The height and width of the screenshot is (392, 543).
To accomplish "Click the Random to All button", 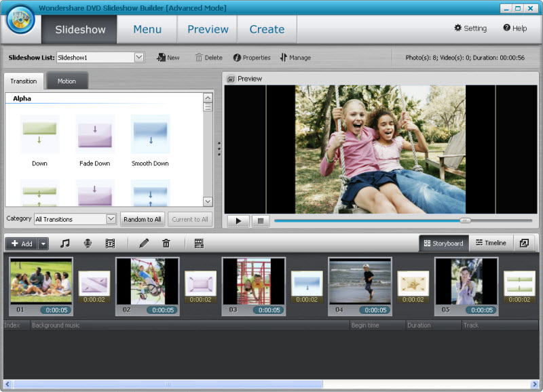I will click(x=143, y=219).
